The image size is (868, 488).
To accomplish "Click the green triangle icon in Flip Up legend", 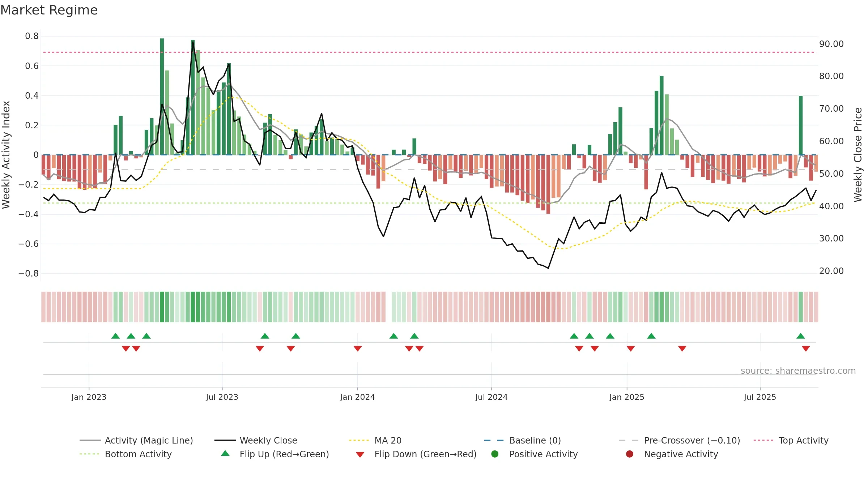I will pyautogui.click(x=225, y=453).
